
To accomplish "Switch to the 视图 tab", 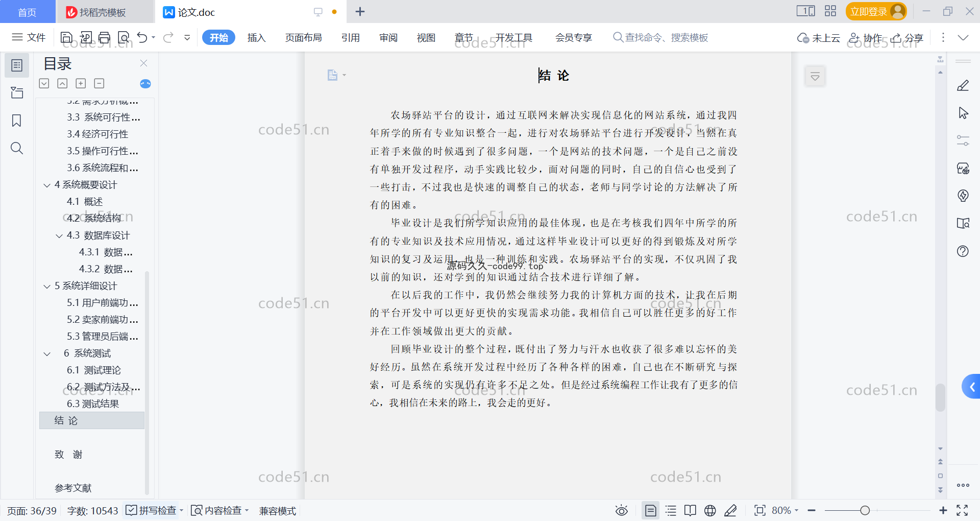I will pyautogui.click(x=426, y=38).
